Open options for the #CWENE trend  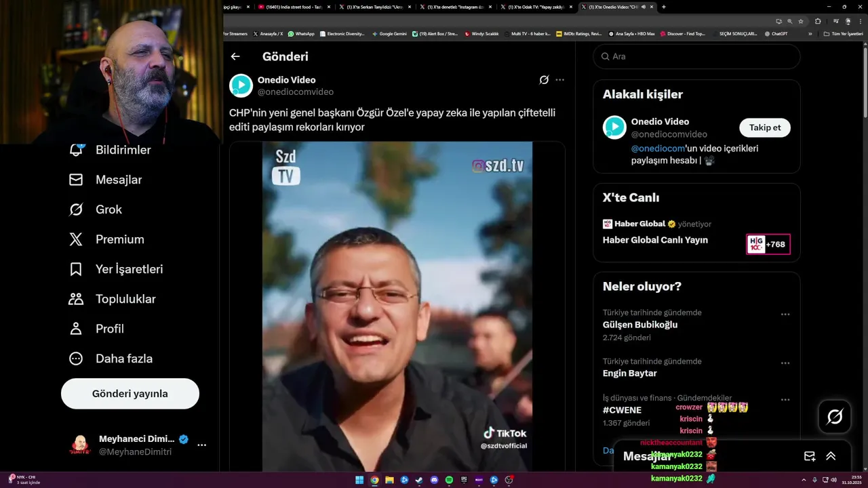click(785, 400)
